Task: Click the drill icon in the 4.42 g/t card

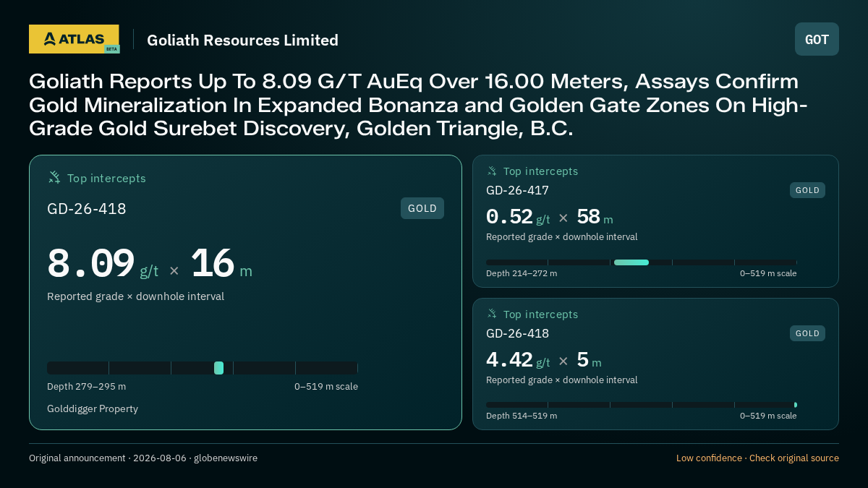Action: pyautogui.click(x=492, y=314)
